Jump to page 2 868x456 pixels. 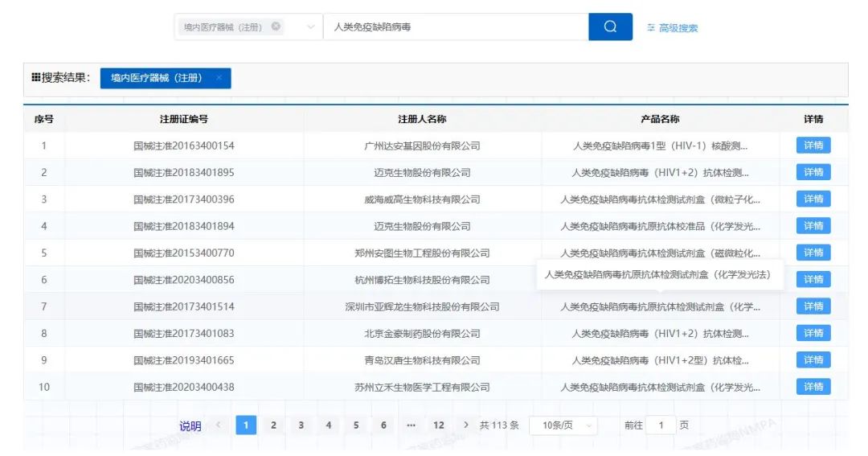273,425
